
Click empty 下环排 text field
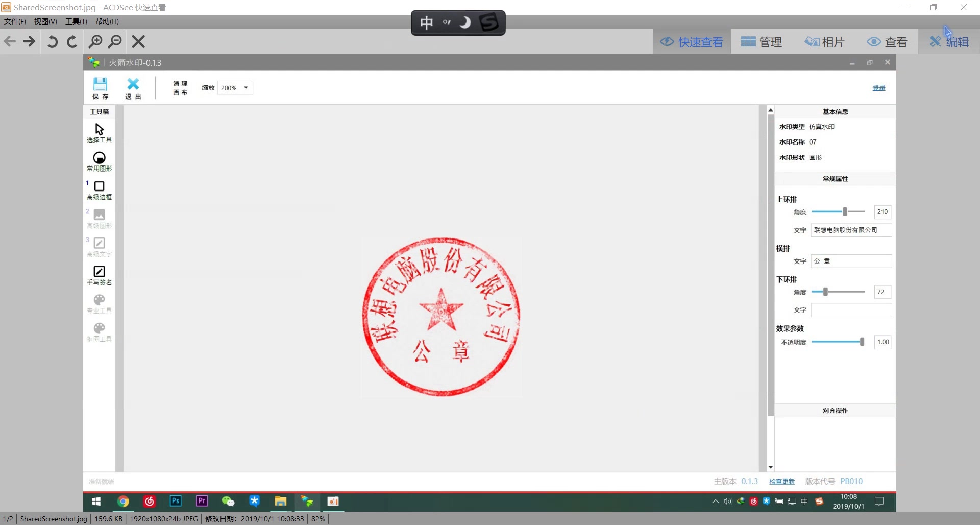(851, 310)
